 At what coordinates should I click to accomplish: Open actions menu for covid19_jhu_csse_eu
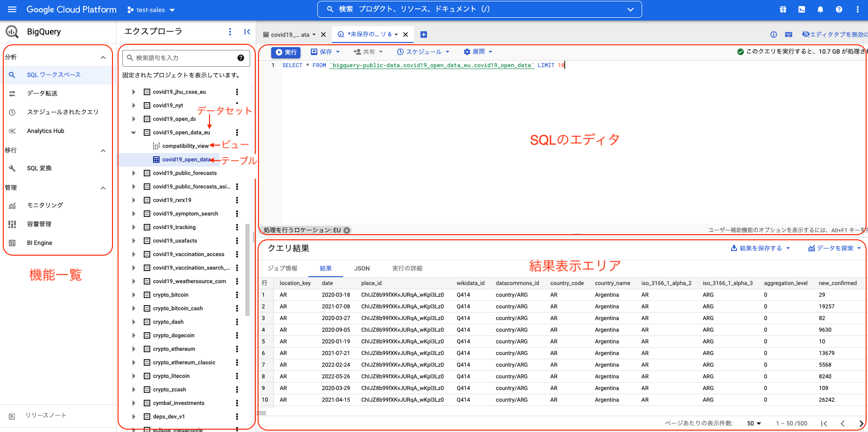pyautogui.click(x=237, y=92)
